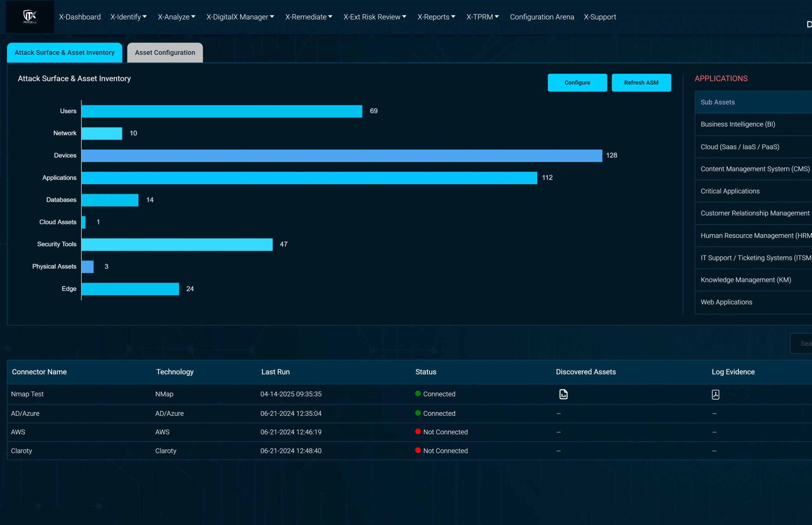The height and width of the screenshot is (525, 812).
Task: Select Attack Surface & Asset Inventory tab
Action: point(64,52)
